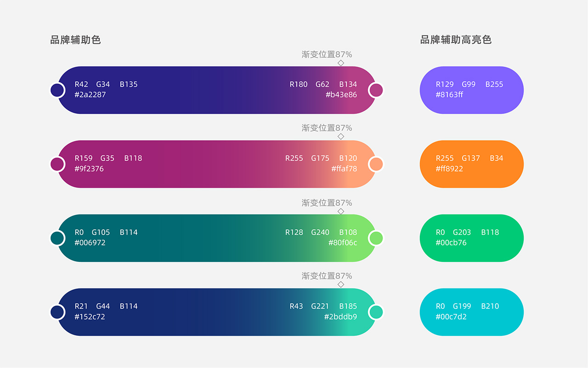Image resolution: width=588 pixels, height=368 pixels.
Task: Click the diamond marker above the teal-green gradient
Action: [341, 211]
